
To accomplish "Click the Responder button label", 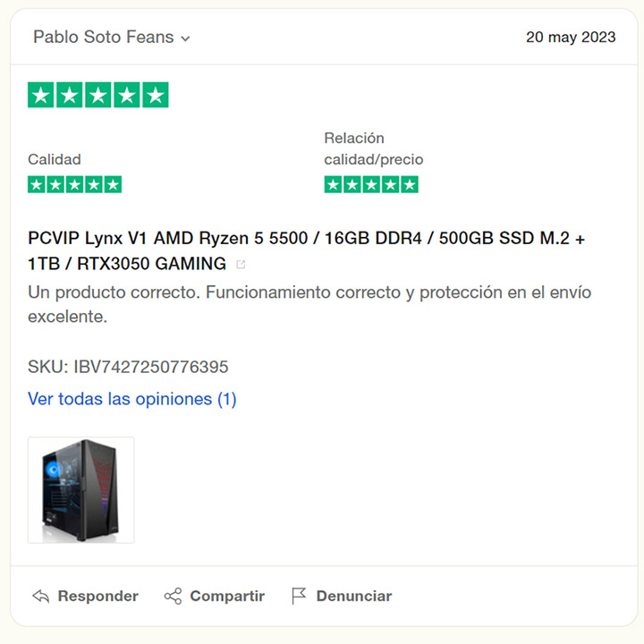I will click(97, 596).
